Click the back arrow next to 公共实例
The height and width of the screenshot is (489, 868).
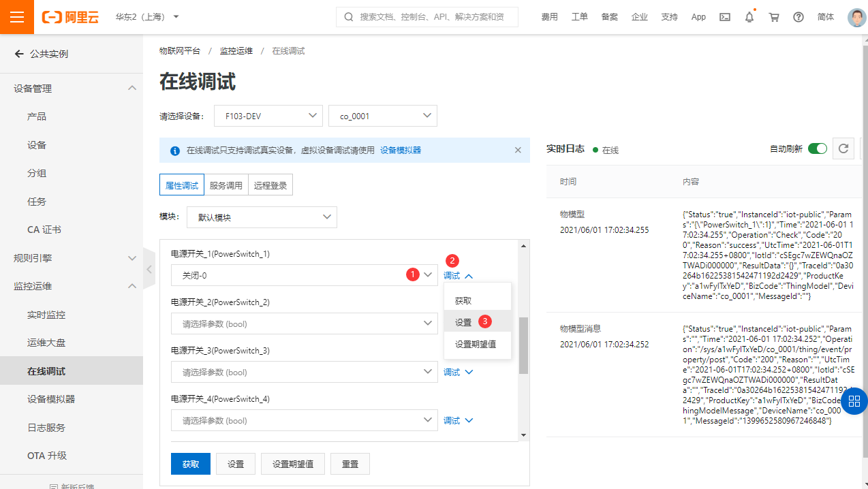click(18, 53)
